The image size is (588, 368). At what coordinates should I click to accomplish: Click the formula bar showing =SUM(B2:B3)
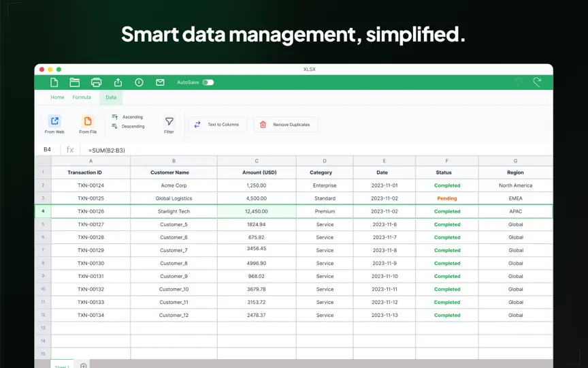pyautogui.click(x=317, y=150)
